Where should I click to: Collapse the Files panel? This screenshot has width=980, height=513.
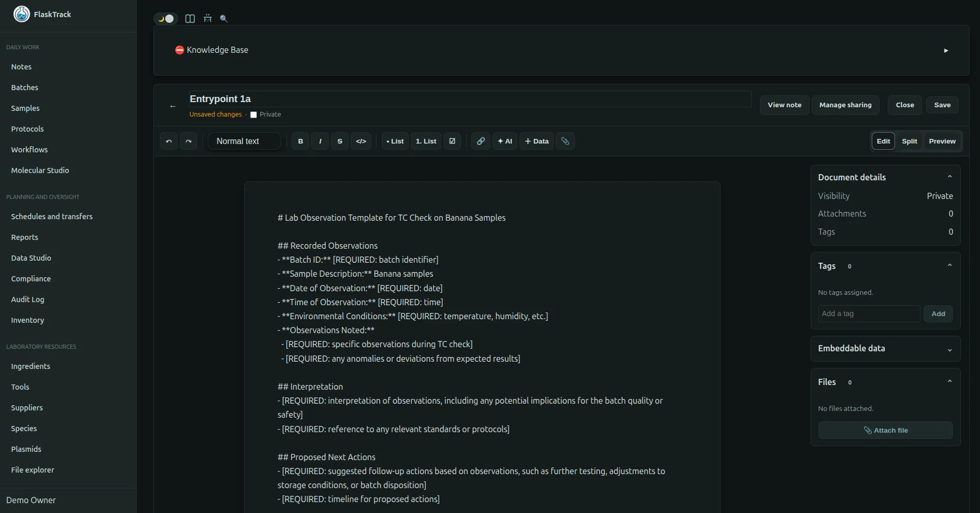pos(949,381)
